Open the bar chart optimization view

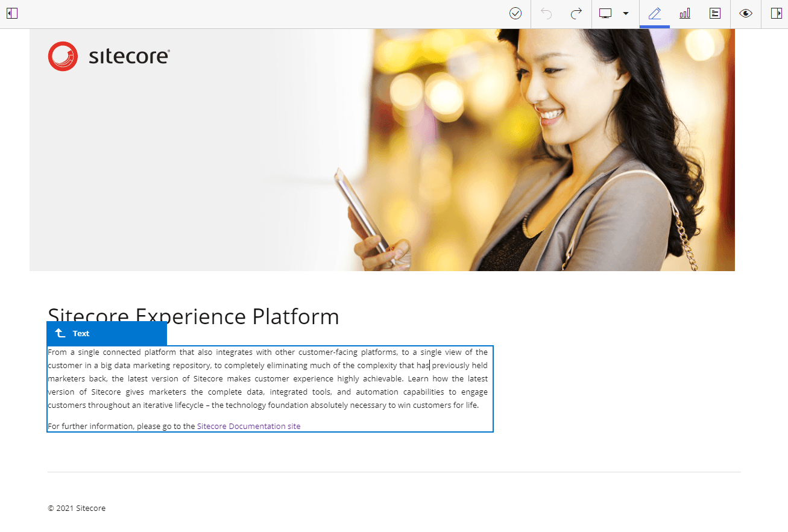[x=685, y=13]
